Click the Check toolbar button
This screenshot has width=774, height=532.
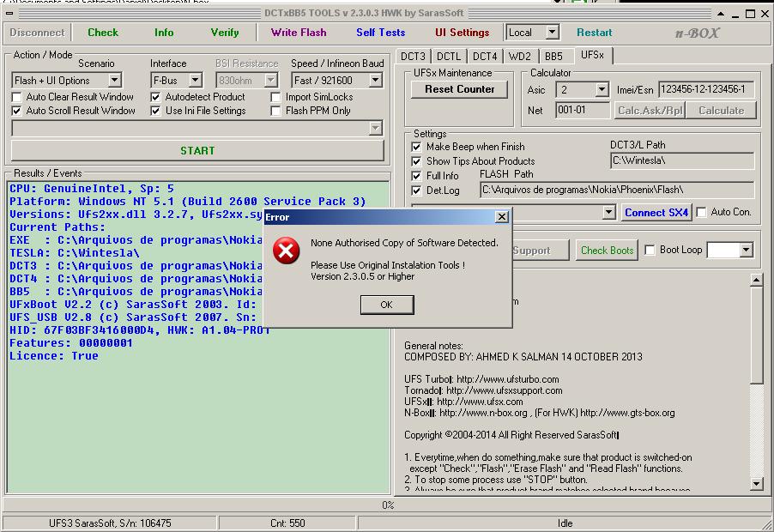point(103,33)
